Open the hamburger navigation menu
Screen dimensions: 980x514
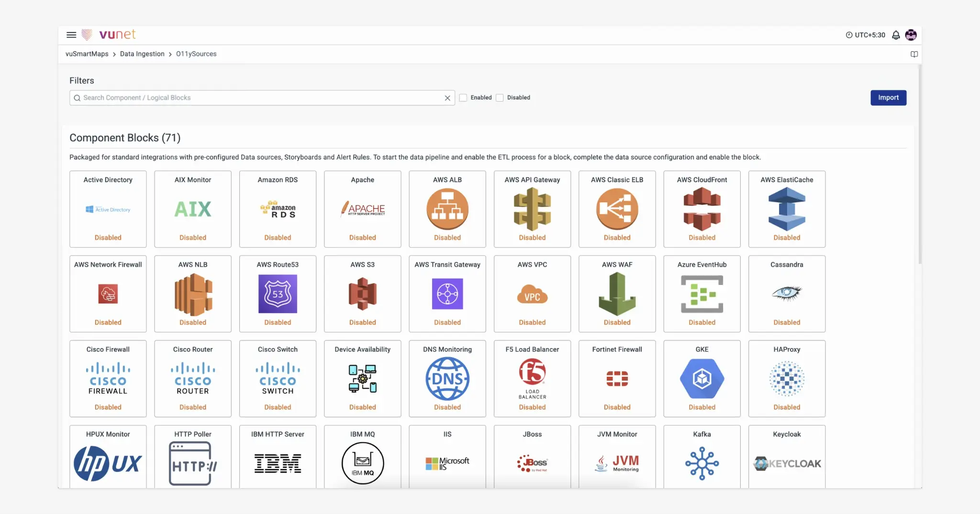point(71,35)
